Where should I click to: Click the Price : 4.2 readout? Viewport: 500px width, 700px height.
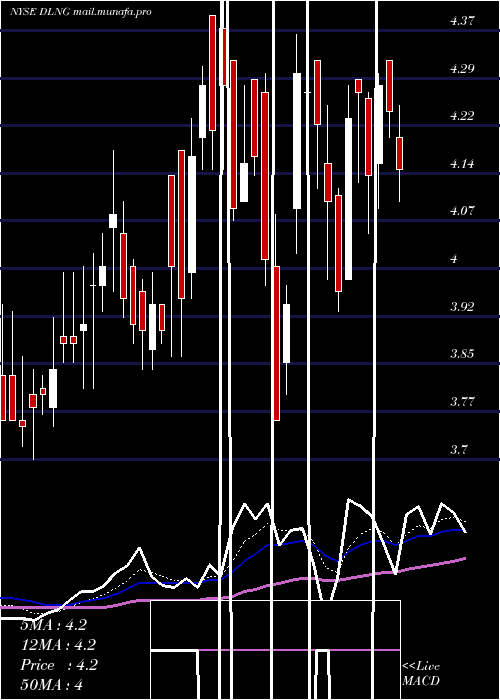point(59,665)
